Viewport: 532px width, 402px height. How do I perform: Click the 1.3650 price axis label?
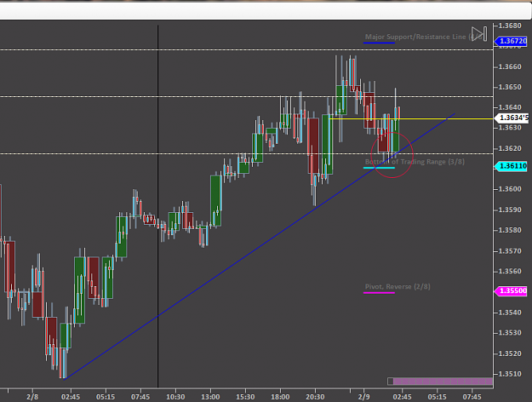pos(512,87)
